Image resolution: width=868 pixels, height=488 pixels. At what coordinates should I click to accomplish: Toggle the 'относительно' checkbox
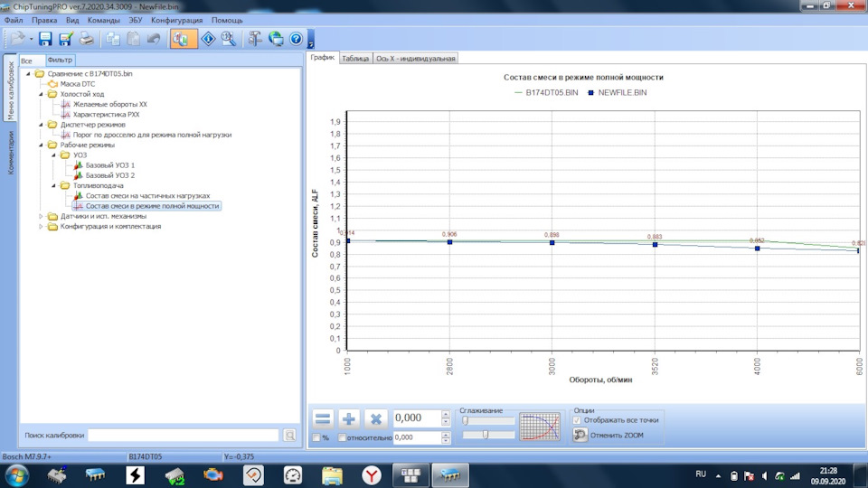[x=342, y=438]
